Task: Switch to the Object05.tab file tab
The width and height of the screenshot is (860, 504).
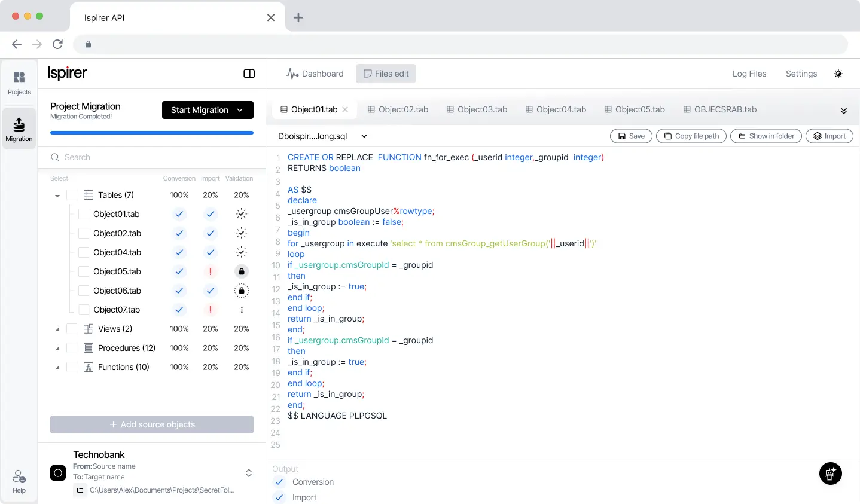Action: click(x=635, y=109)
